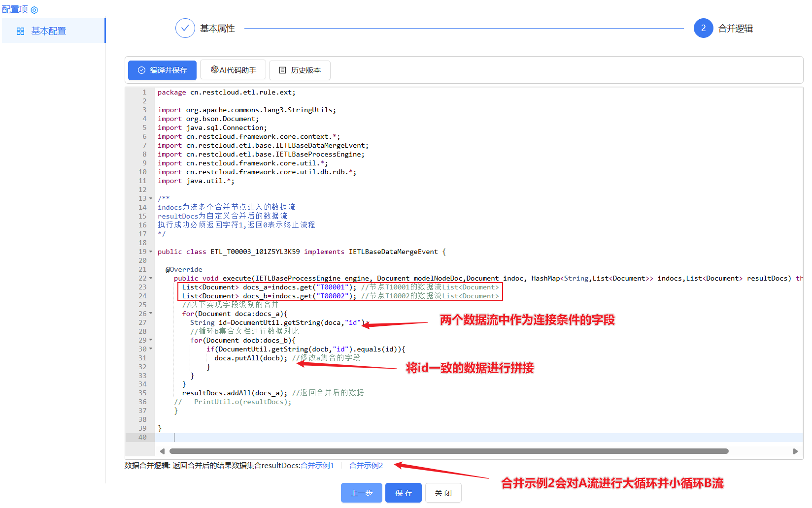Click the check icon on 编译并保存

click(141, 70)
